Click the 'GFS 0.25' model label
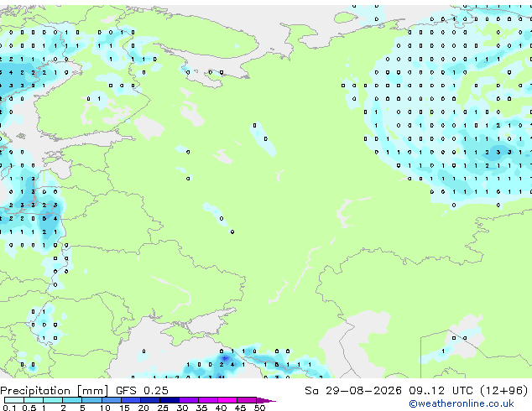This screenshot has height=411, width=532. click(x=142, y=390)
